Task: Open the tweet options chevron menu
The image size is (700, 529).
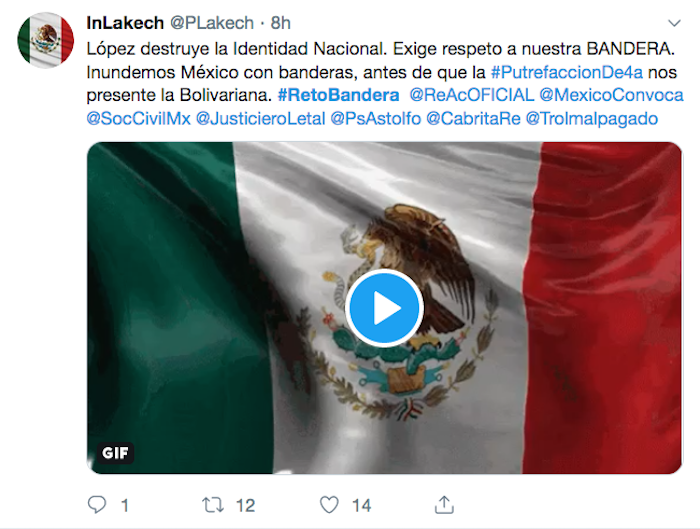Action: pos(674,23)
